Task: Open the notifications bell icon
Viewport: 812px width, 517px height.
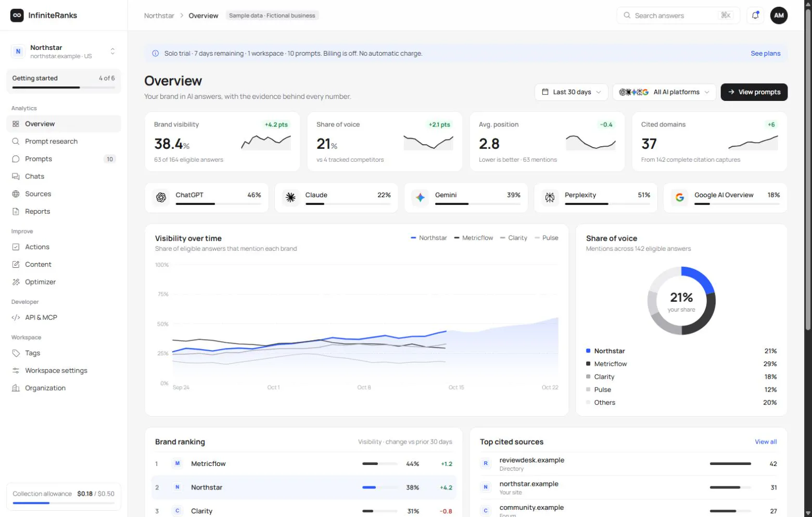Action: pyautogui.click(x=755, y=16)
